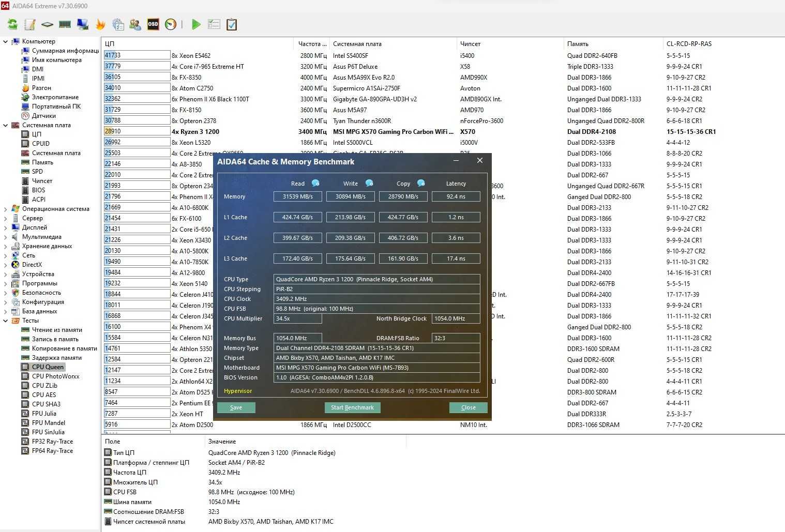Open the monitor diagnostics toolbar icon
The width and height of the screenshot is (785, 532).
(83, 24)
